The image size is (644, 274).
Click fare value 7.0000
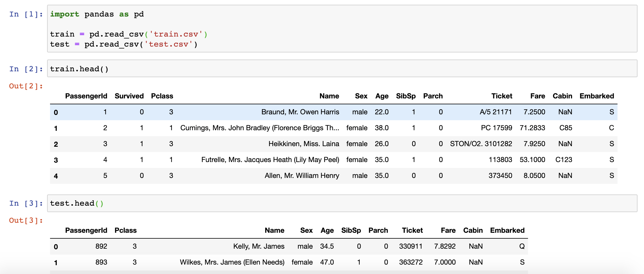(445, 262)
